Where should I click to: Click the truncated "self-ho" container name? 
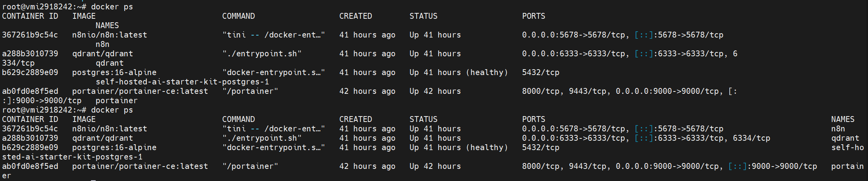[x=847, y=147]
